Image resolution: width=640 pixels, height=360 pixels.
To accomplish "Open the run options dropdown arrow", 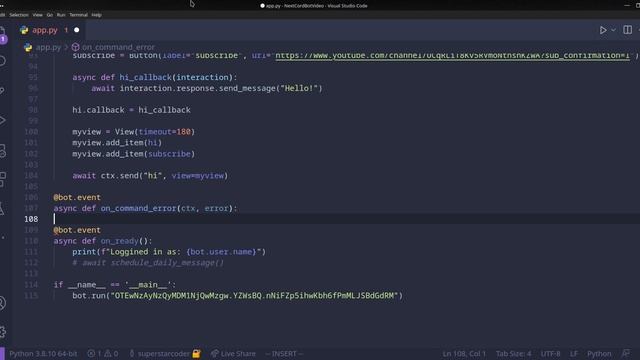I will pyautogui.click(x=613, y=30).
